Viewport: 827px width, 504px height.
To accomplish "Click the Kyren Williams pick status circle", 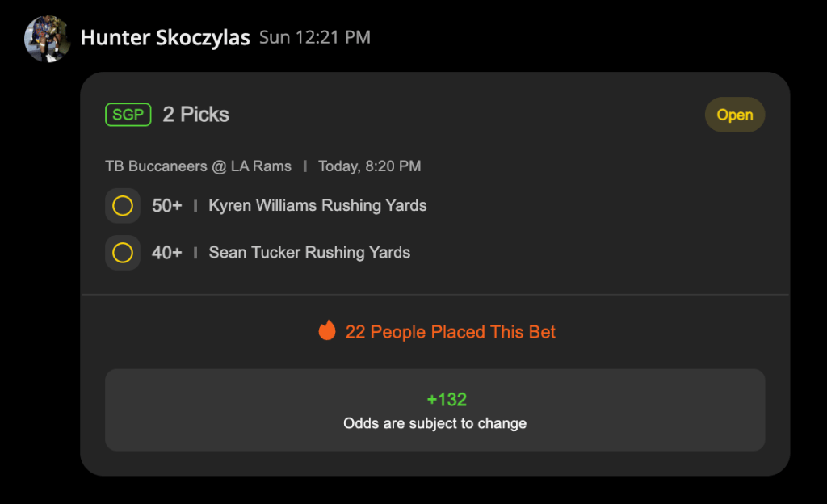I will point(123,206).
